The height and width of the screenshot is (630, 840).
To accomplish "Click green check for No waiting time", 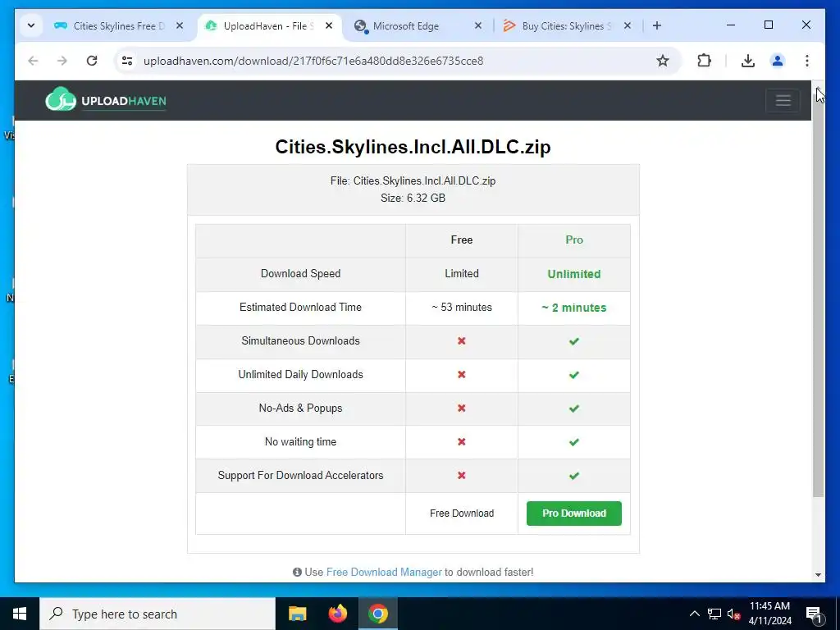I will tap(573, 442).
